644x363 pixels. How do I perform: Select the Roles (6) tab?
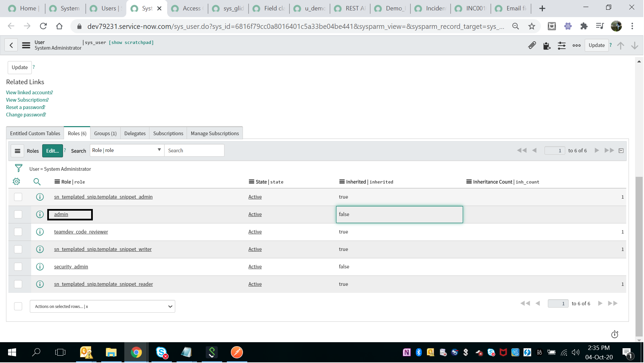(x=77, y=134)
